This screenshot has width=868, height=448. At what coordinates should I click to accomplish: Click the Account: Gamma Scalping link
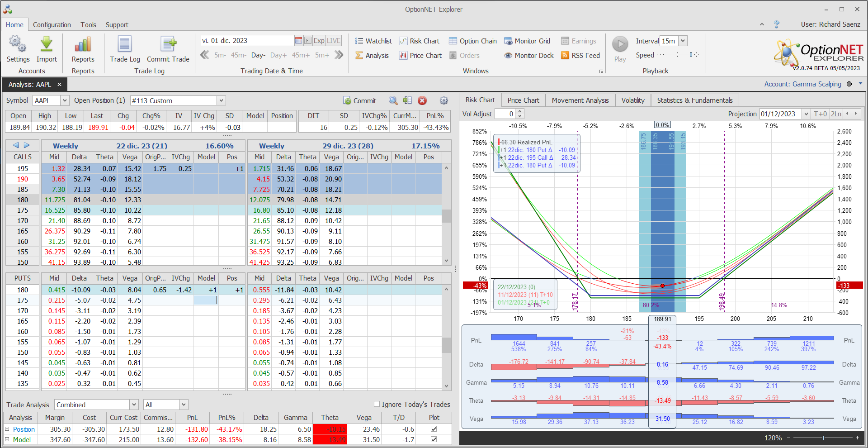click(x=802, y=84)
